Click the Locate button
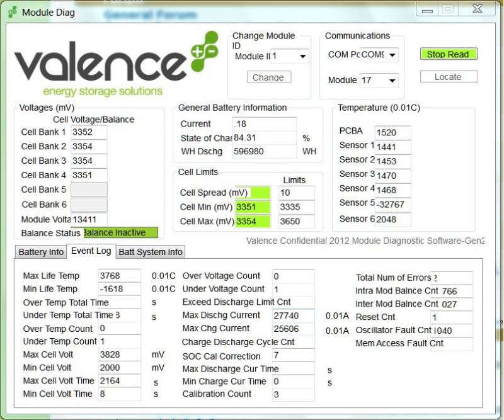Image resolution: width=504 pixels, height=420 pixels. click(449, 77)
